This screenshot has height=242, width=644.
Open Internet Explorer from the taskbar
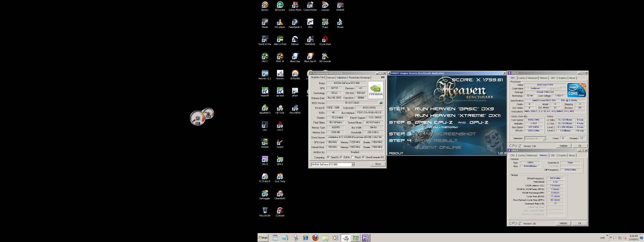(305, 238)
